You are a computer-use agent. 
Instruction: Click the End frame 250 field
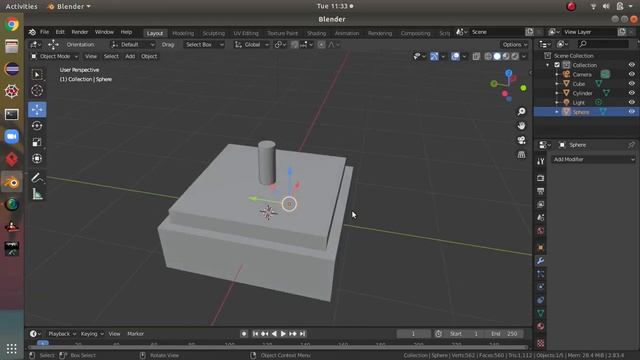[505, 334]
